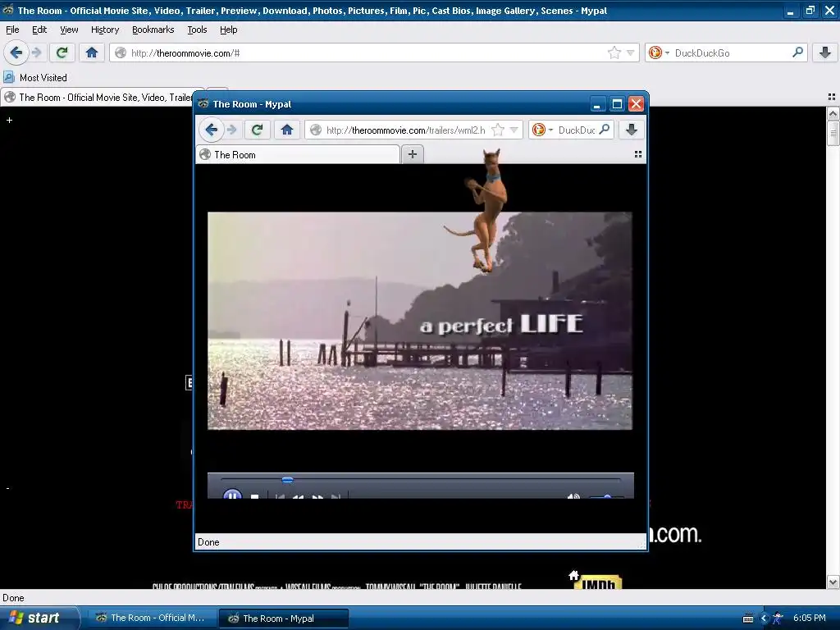Go back in popup Mypal window
840x630 pixels.
coord(211,130)
